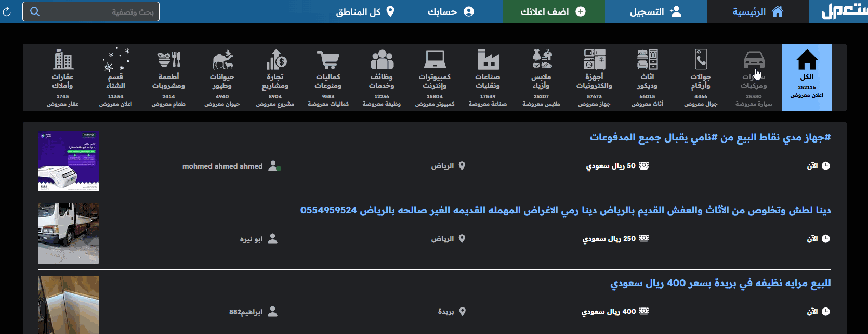The height and width of the screenshot is (334, 868).
Task: Open the white truck ad thumbnail
Action: [69, 234]
